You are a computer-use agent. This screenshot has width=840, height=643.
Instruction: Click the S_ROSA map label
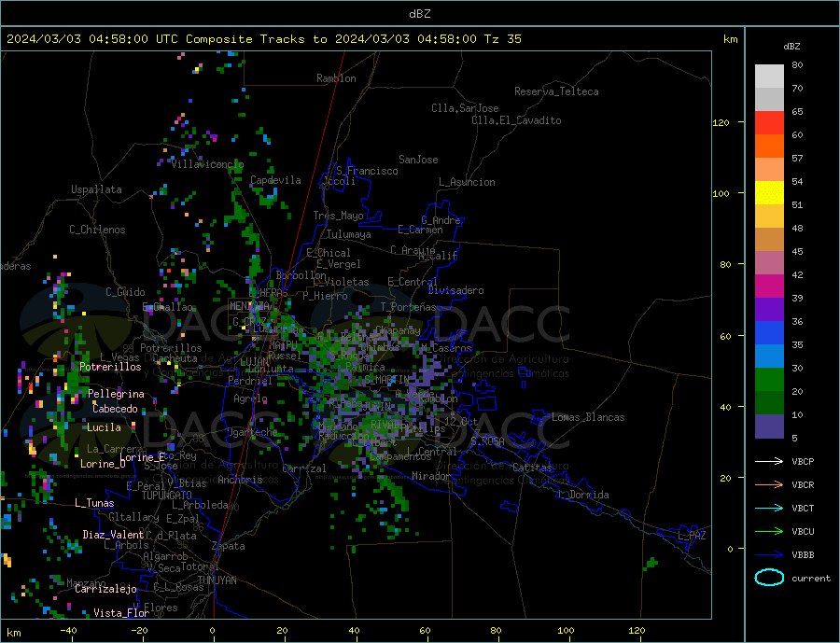point(487,441)
